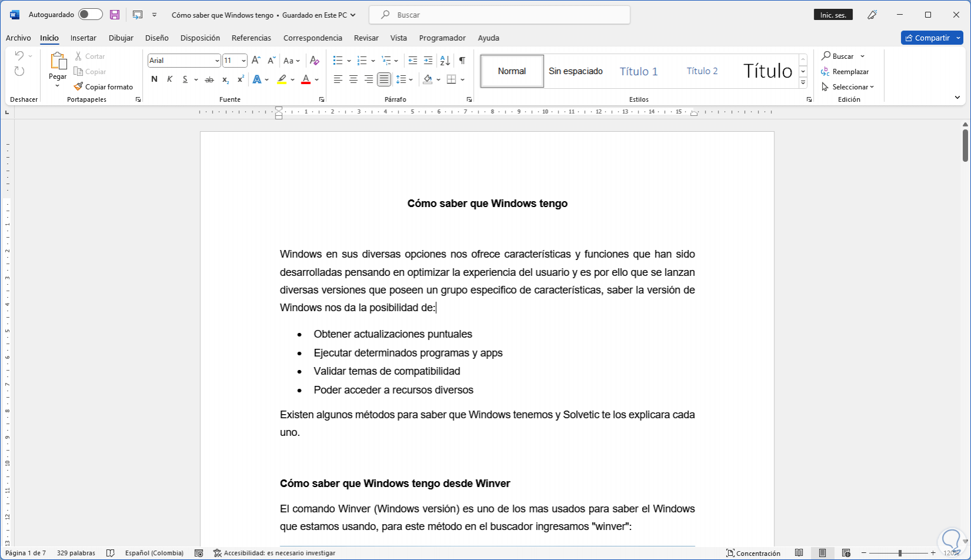Save the document with the floppy disk icon
971x560 pixels.
(x=115, y=15)
